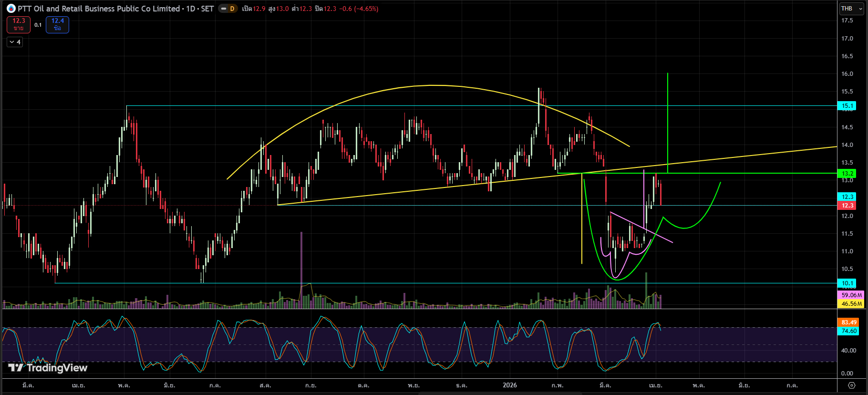This screenshot has height=395, width=868.
Task: Click the PTT OR symbol logo icon
Action: (11, 9)
